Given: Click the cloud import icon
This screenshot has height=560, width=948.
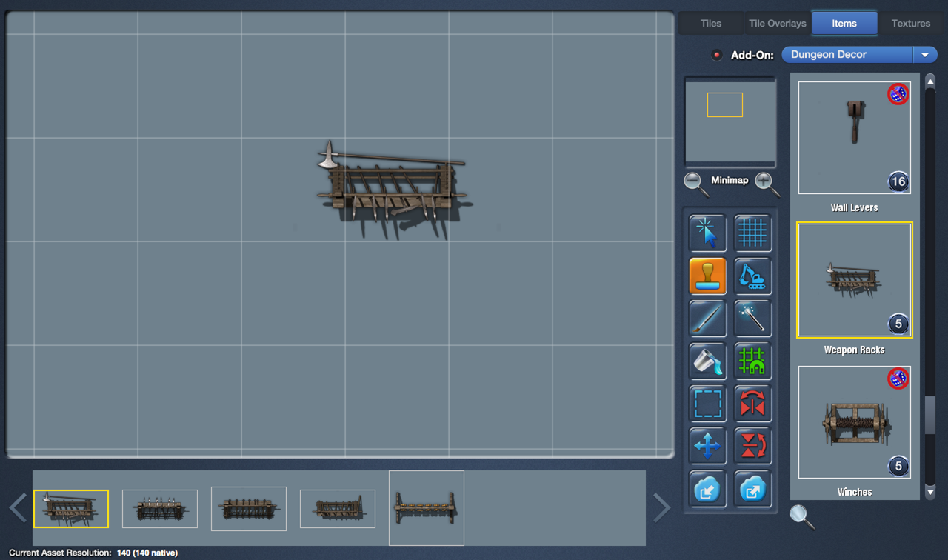Looking at the screenshot, I should tap(707, 489).
